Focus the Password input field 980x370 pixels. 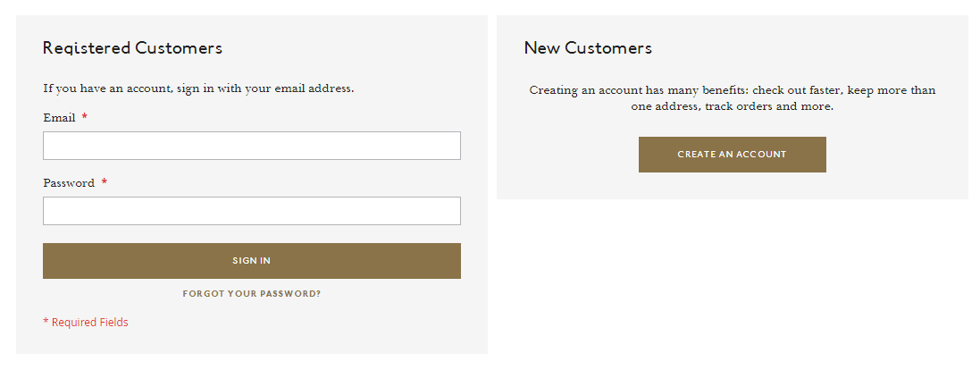click(x=251, y=211)
